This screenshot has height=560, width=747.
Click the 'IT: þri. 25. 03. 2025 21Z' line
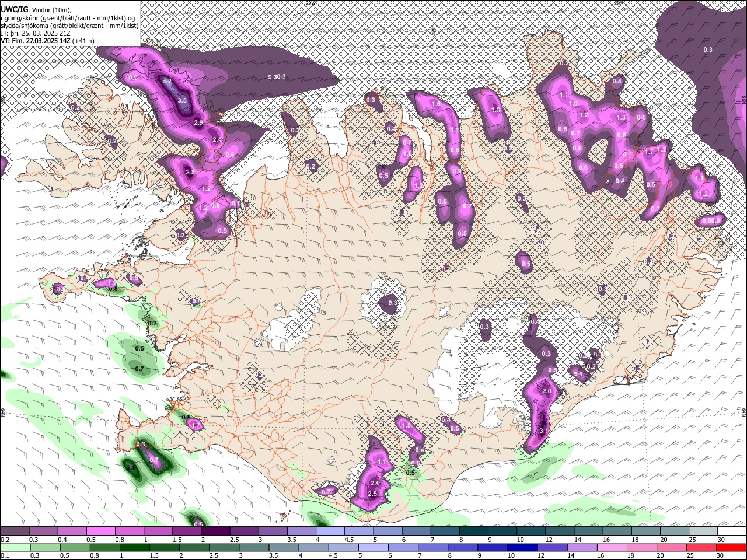pos(36,33)
